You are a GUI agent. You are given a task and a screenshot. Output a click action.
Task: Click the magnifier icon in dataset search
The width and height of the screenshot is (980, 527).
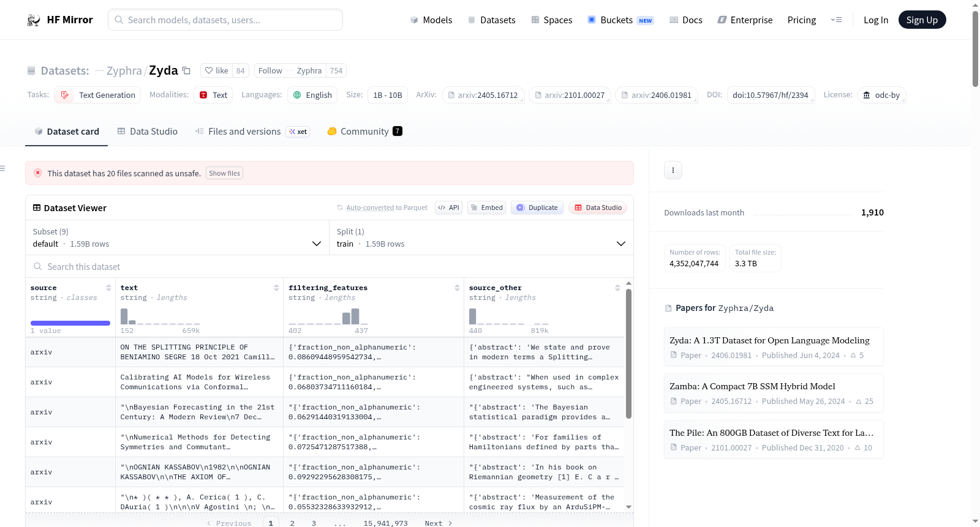pyautogui.click(x=38, y=267)
